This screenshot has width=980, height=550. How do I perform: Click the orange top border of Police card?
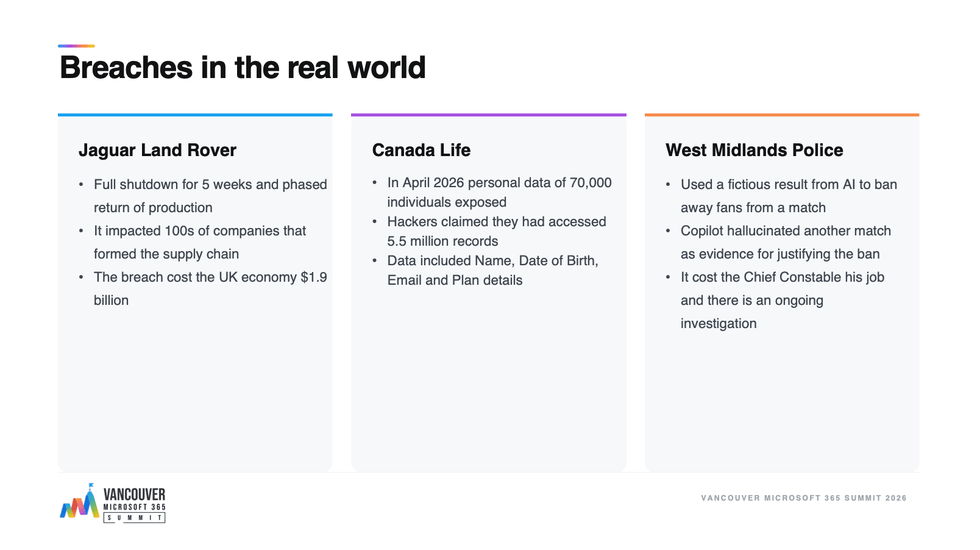pos(782,115)
